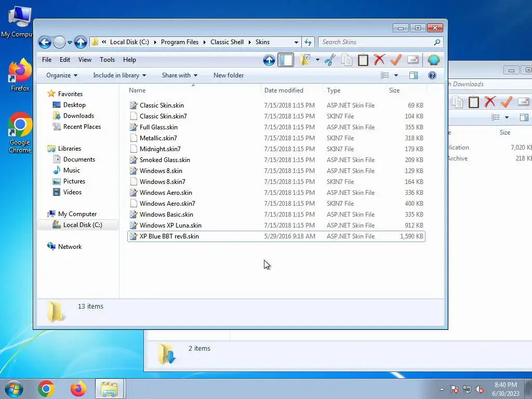Click the Change your view icon
532x399 pixels.
click(x=385, y=75)
